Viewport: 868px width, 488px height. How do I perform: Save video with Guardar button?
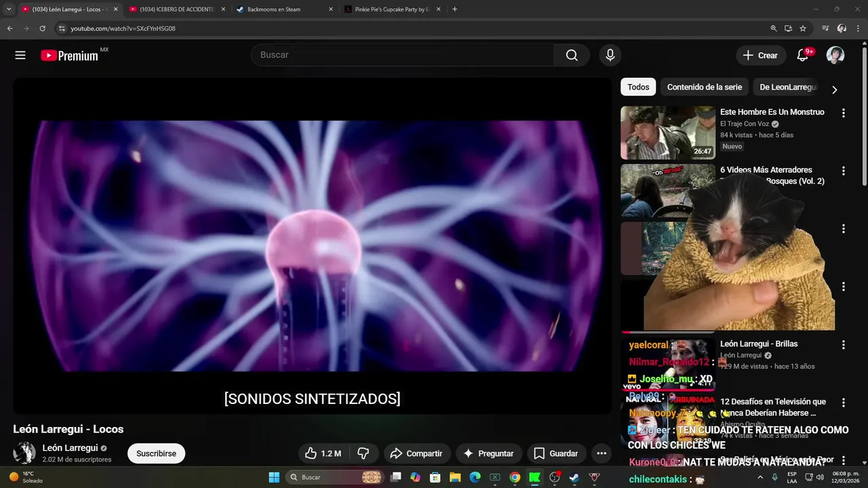pos(555,453)
